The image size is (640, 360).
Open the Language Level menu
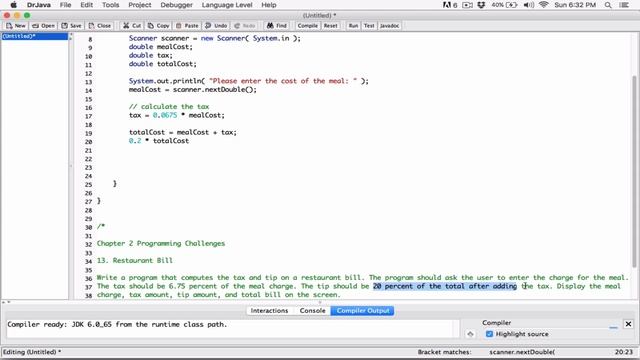click(227, 5)
